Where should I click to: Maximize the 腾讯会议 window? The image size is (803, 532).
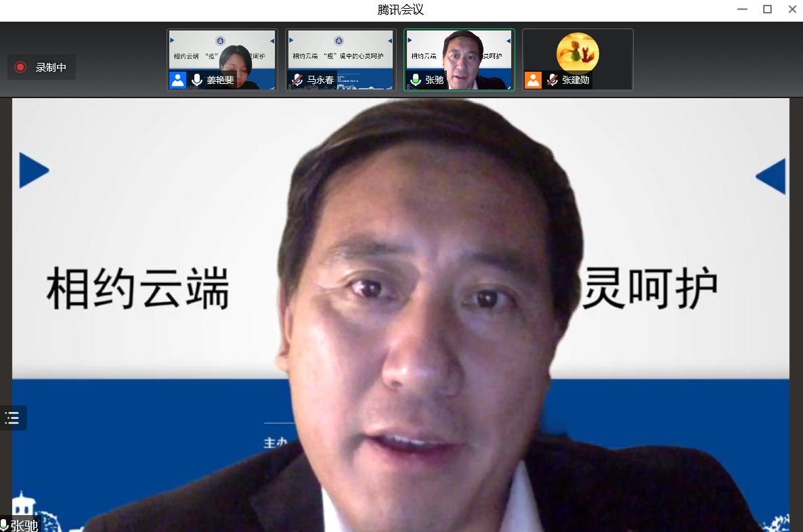point(767,9)
